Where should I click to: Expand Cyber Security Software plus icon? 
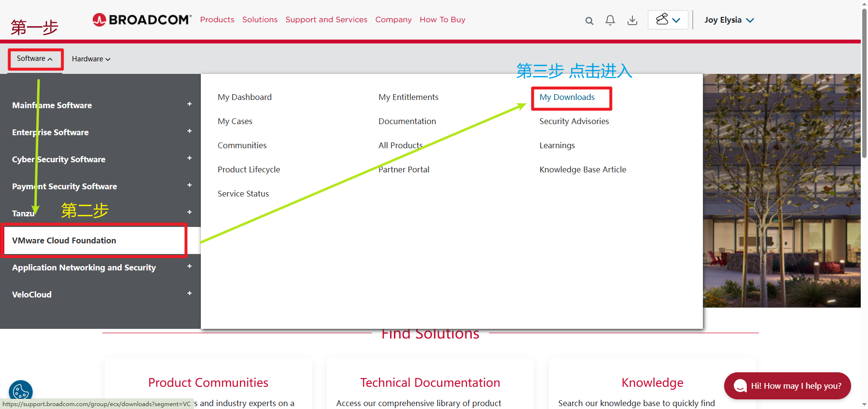pos(189,158)
